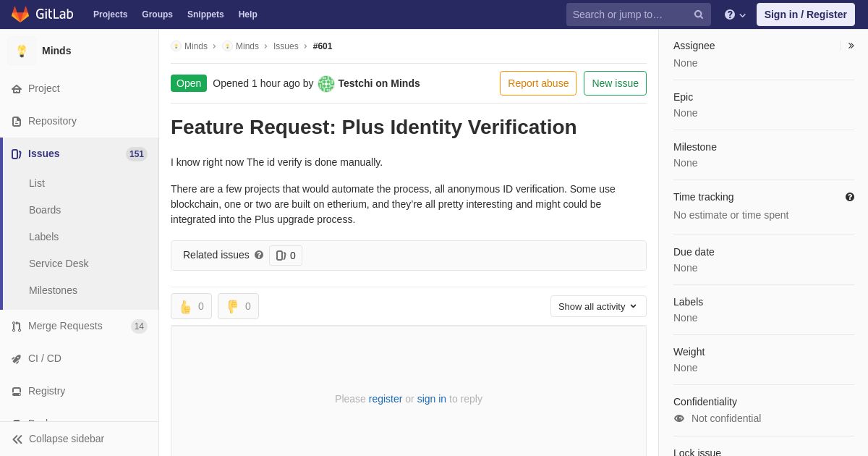Click 'No estimate or time spent' text
The image size is (868, 456).
[x=731, y=215]
